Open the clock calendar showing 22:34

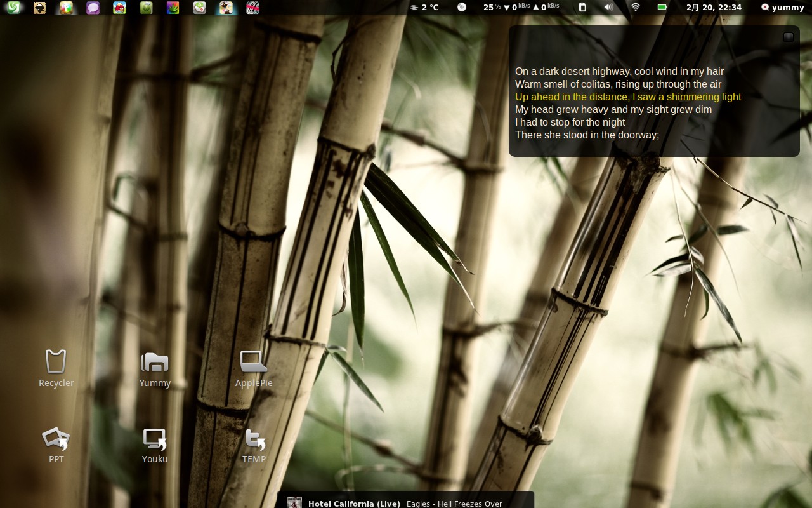click(x=714, y=8)
